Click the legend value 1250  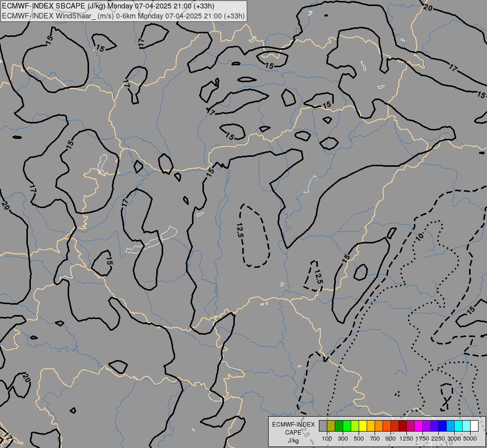406,439
